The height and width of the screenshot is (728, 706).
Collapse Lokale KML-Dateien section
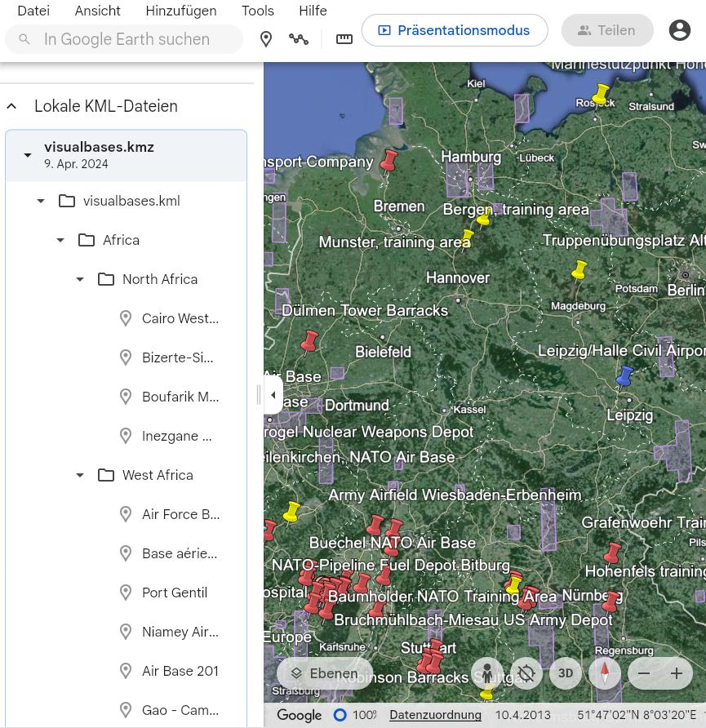11,106
